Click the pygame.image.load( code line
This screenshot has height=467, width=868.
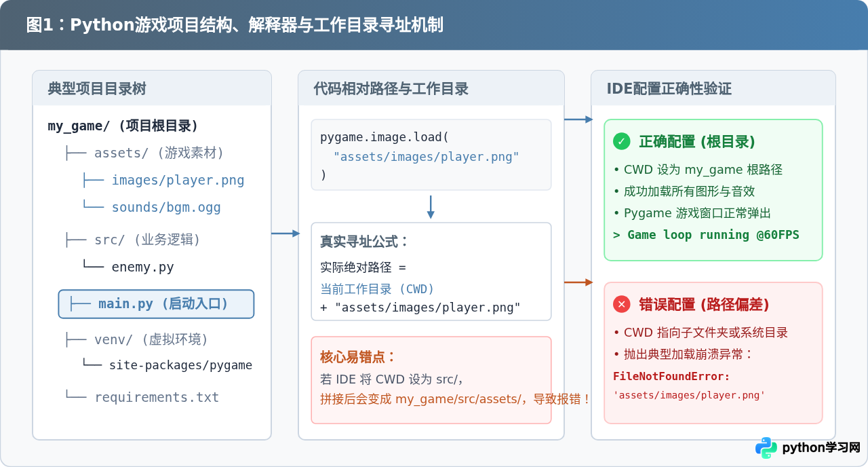pyautogui.click(x=384, y=137)
